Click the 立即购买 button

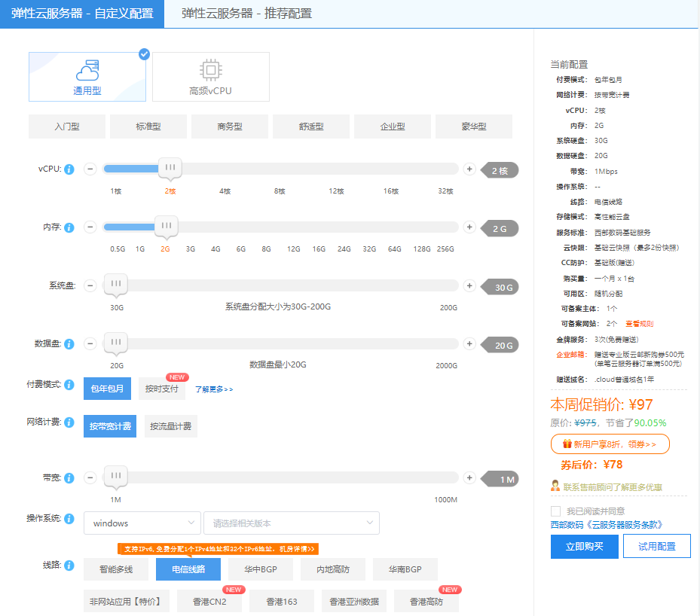pos(585,547)
